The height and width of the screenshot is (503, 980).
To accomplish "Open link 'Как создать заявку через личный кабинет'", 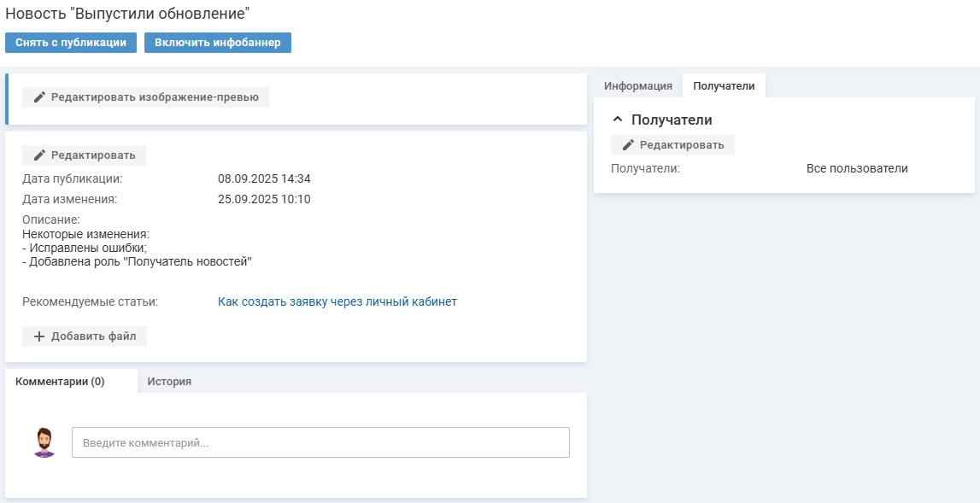I will [x=337, y=301].
